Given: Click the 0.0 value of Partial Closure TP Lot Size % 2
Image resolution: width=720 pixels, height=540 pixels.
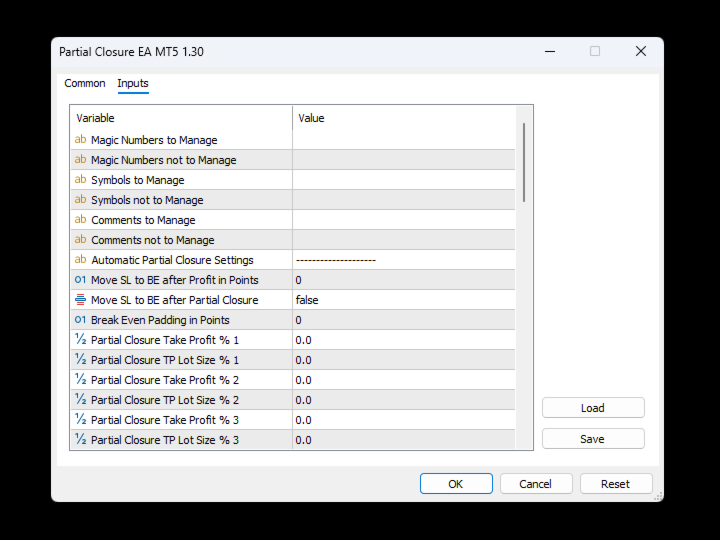Looking at the screenshot, I should (x=304, y=400).
